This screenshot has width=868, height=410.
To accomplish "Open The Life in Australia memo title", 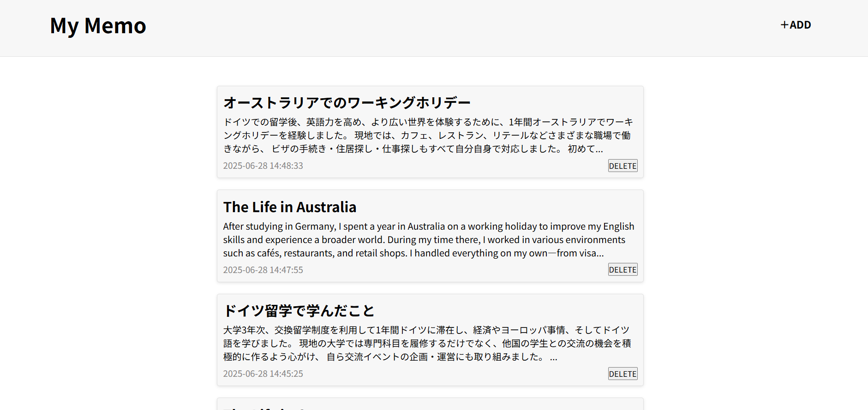I will tap(289, 207).
